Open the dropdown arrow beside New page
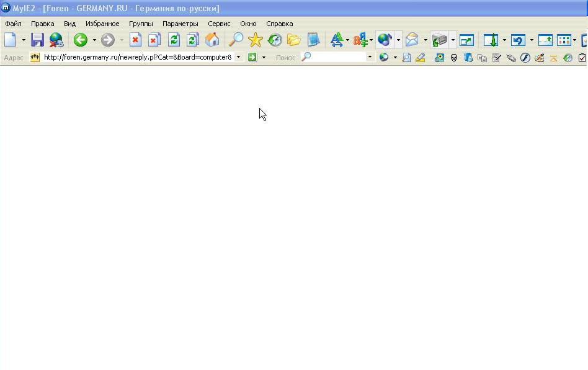This screenshot has width=588, height=370. [24, 40]
